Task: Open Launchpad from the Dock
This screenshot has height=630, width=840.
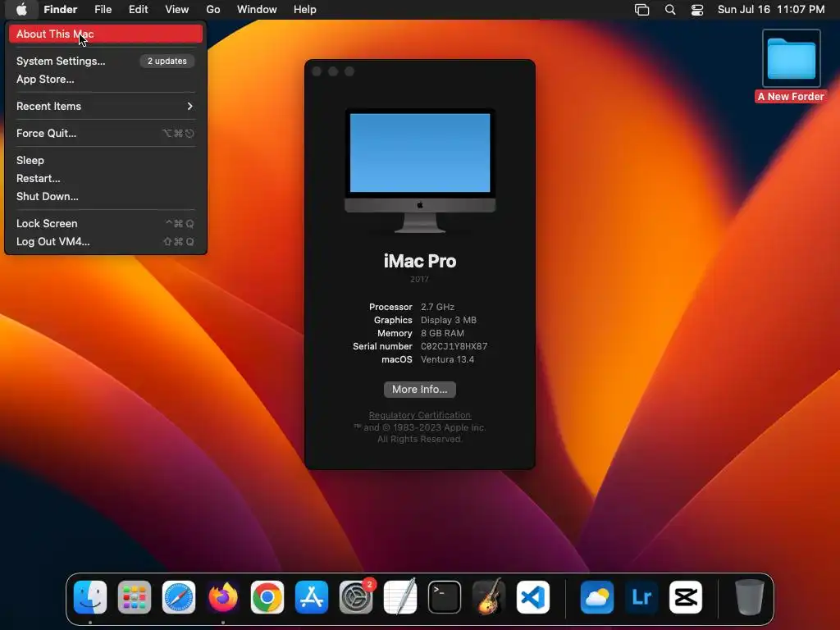Action: click(x=135, y=597)
